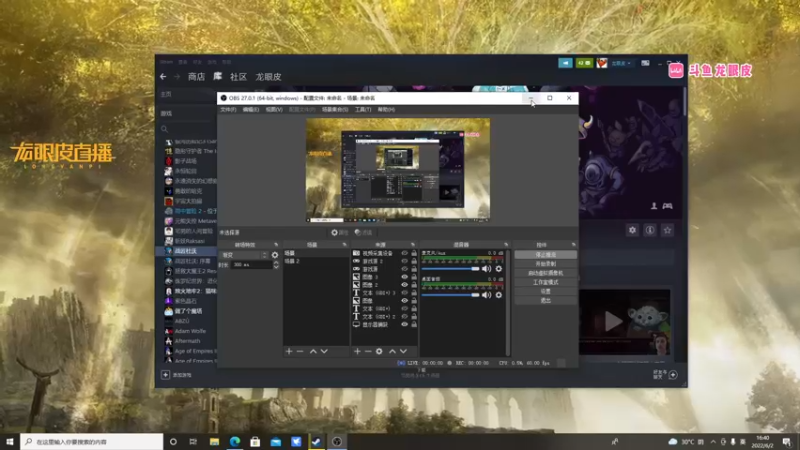Remove the selected scene with the minus icon in Scenes panel
Image resolution: width=800 pixels, height=450 pixels.
300,352
